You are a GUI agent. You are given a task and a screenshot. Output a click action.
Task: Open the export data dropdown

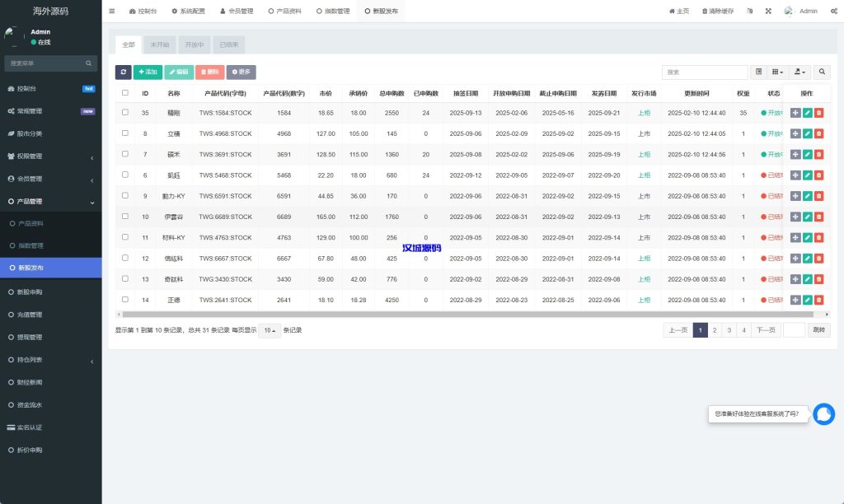pos(799,72)
